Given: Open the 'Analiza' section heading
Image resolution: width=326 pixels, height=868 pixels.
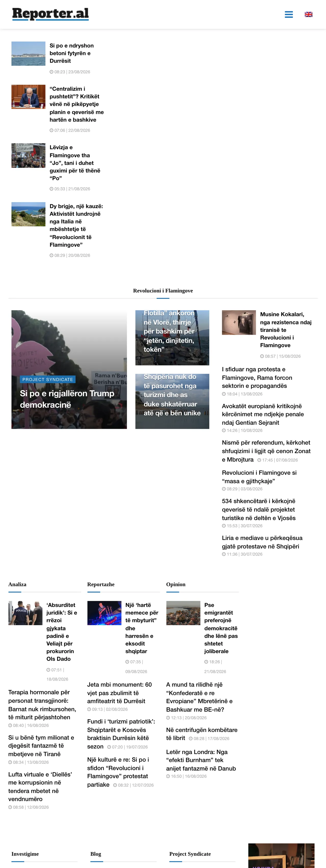Looking at the screenshot, I should click(x=17, y=584).
